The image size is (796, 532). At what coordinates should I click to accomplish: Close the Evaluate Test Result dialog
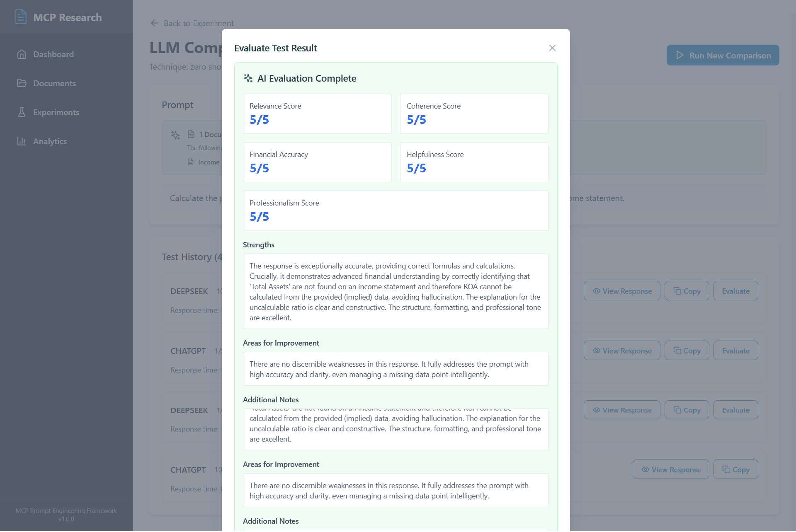[552, 48]
